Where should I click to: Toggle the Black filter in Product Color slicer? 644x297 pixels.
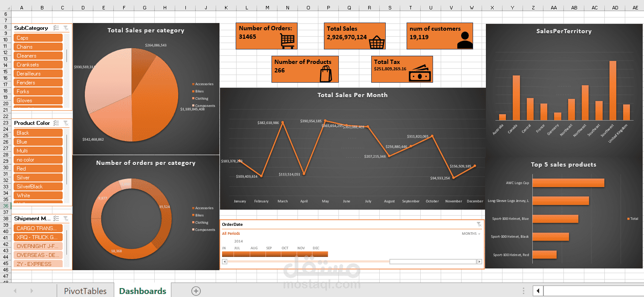[38, 133]
